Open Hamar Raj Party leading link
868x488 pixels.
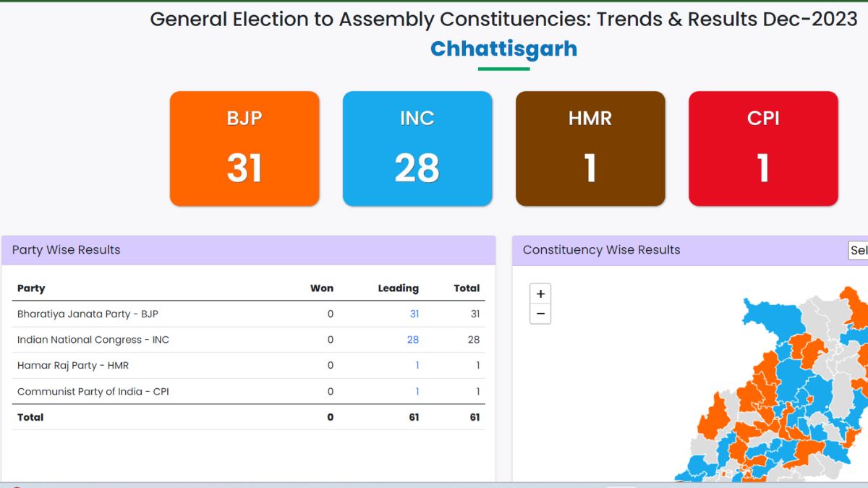coord(417,366)
